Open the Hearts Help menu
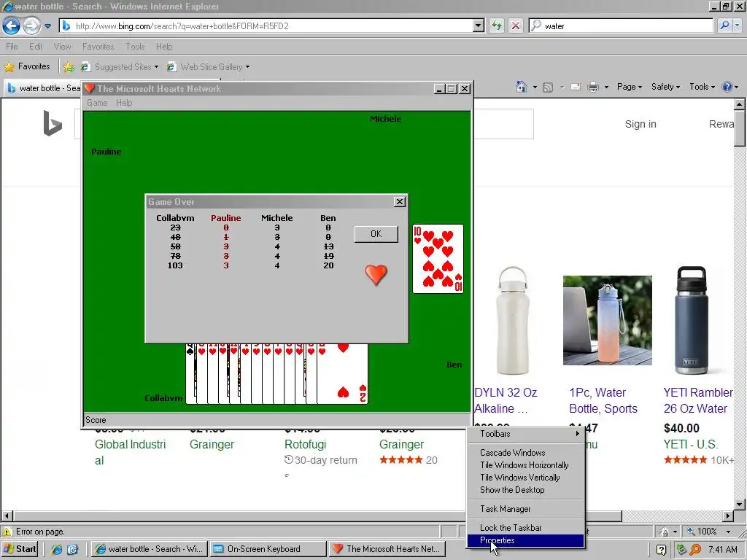The image size is (747, 560). 124,103
